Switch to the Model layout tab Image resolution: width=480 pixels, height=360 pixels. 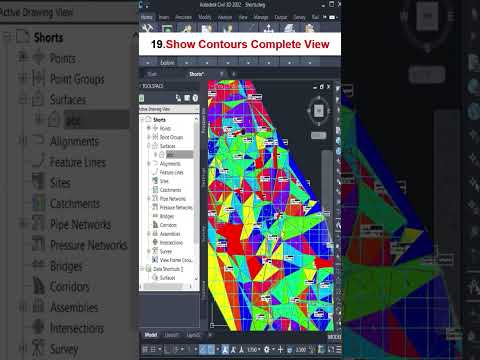151,335
